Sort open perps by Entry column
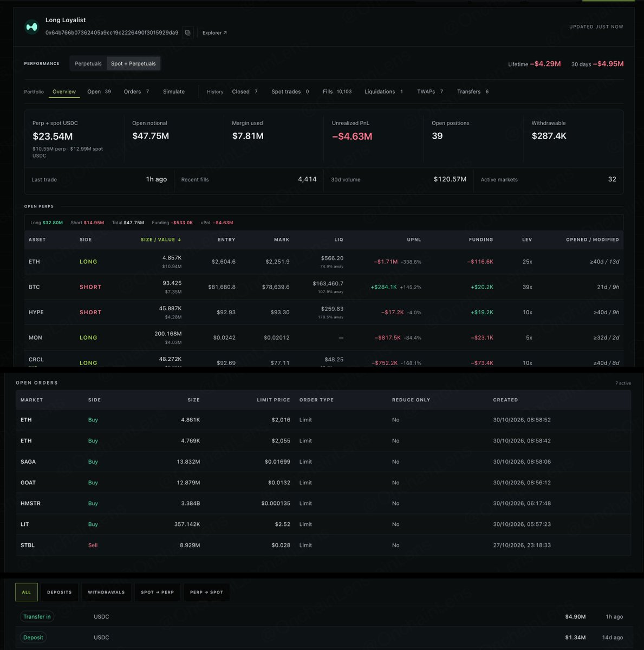This screenshot has height=650, width=644. click(226, 239)
